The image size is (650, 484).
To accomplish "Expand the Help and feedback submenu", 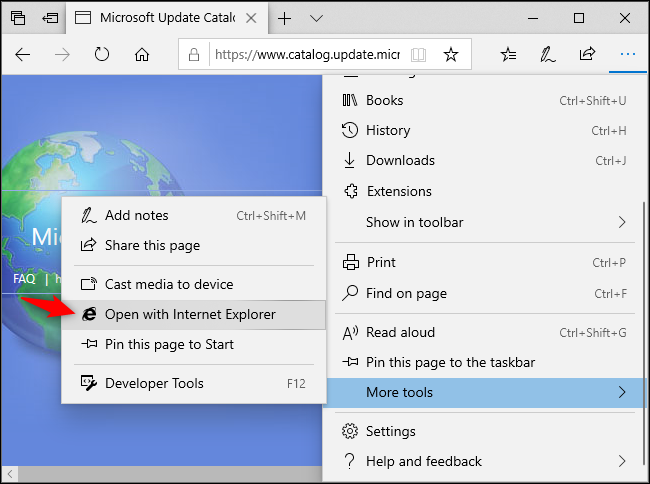I will coord(486,461).
